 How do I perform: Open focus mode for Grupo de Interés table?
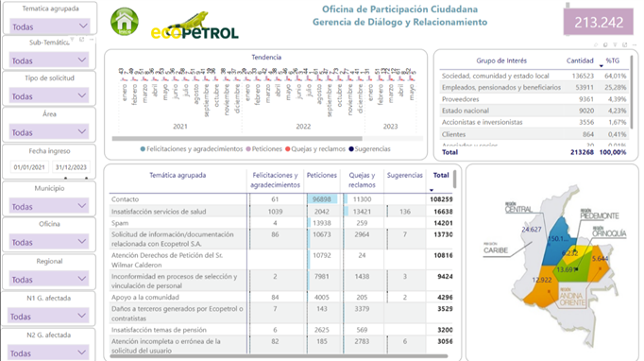625,44
